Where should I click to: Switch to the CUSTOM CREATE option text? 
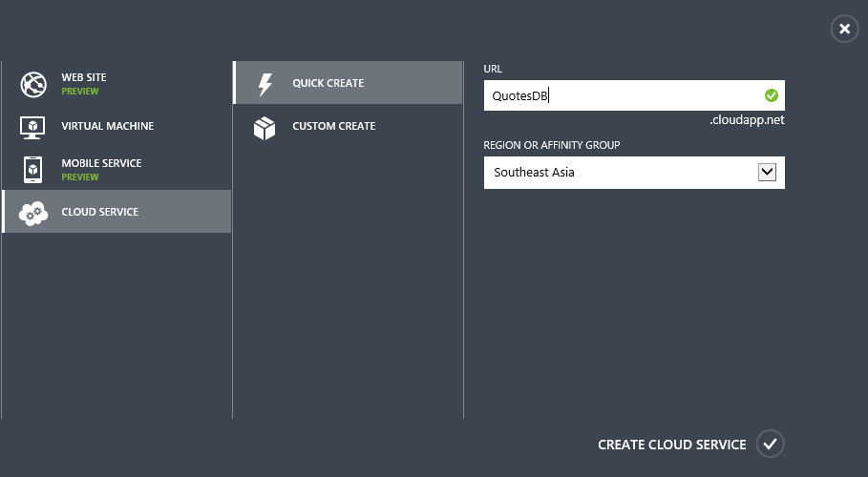click(334, 126)
